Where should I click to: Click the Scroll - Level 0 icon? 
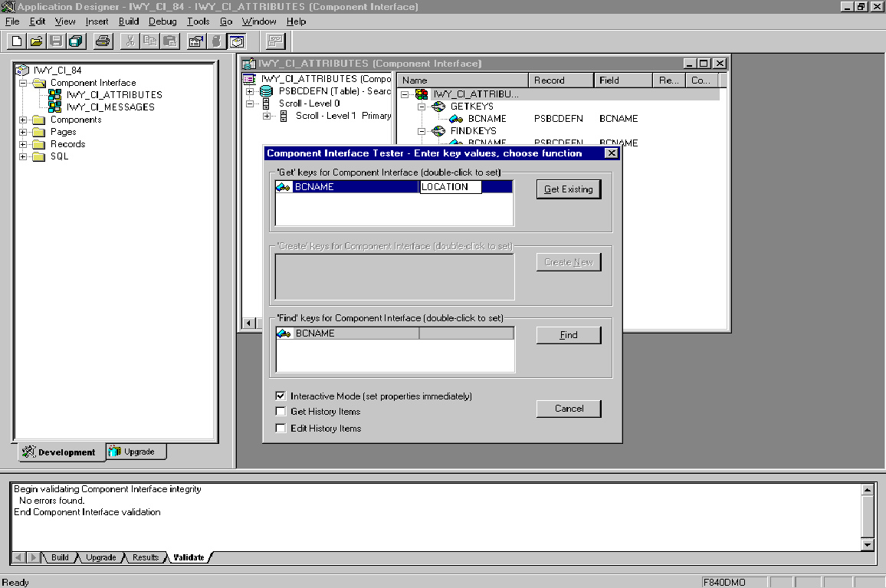tap(266, 103)
